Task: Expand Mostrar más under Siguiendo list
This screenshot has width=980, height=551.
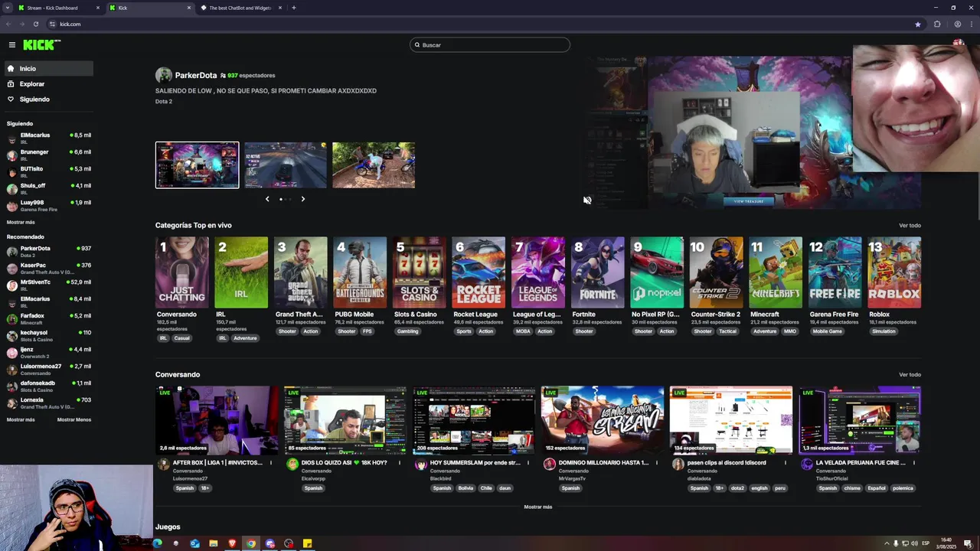Action: [21, 223]
